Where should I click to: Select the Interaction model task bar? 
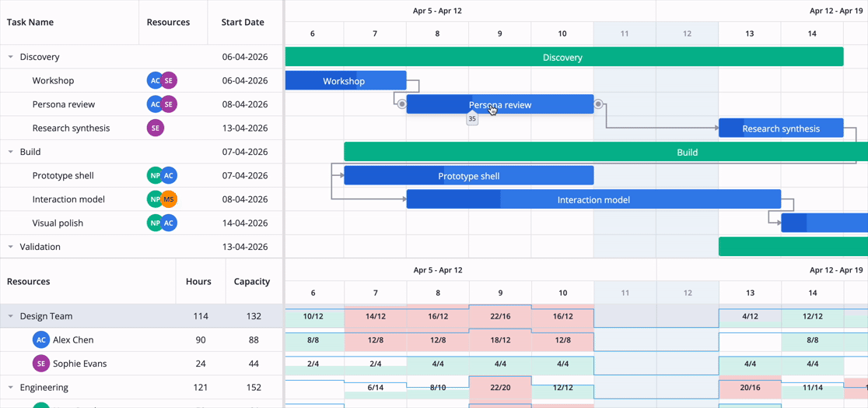tap(593, 199)
